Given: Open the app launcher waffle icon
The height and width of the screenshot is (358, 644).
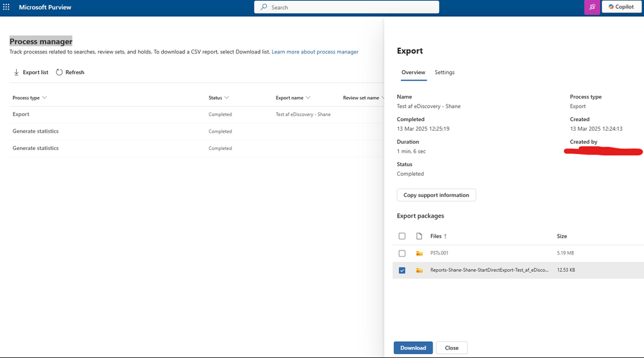Looking at the screenshot, I should 6,7.
